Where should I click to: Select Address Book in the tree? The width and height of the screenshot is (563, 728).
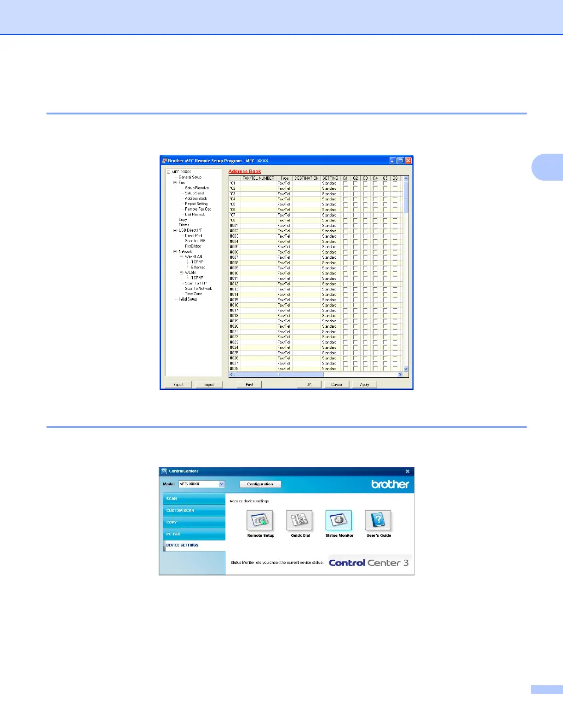point(196,199)
